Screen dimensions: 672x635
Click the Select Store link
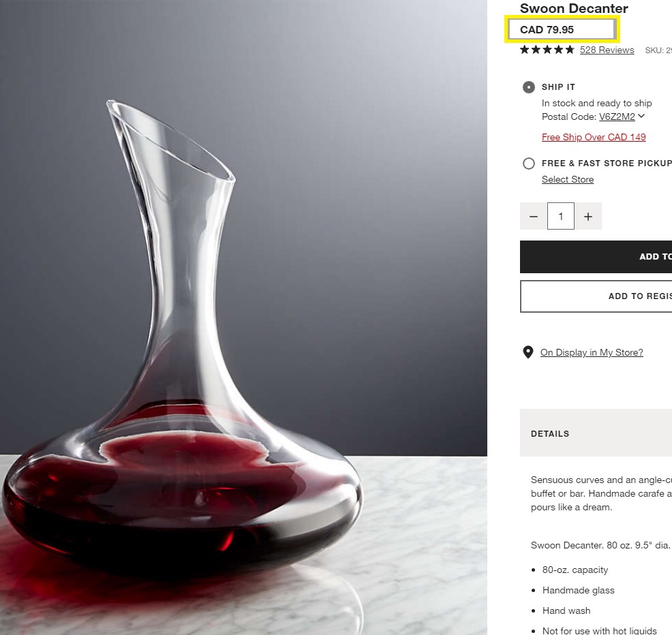pos(567,179)
